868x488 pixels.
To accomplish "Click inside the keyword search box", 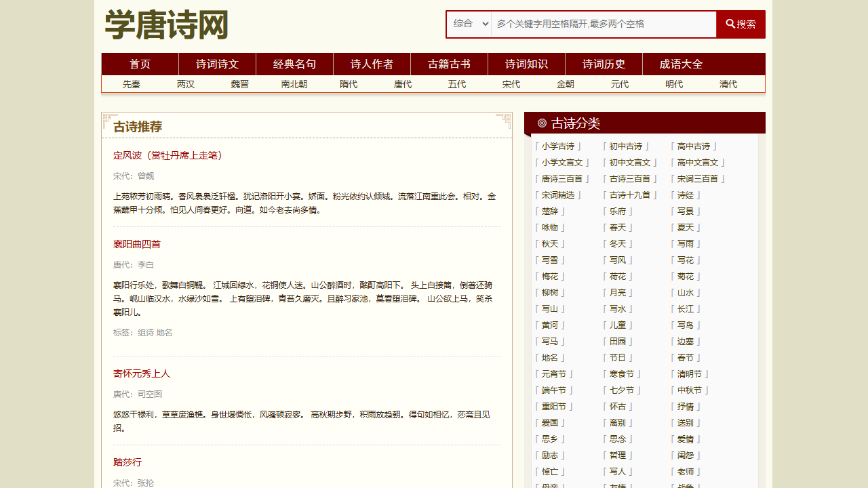I will (597, 24).
